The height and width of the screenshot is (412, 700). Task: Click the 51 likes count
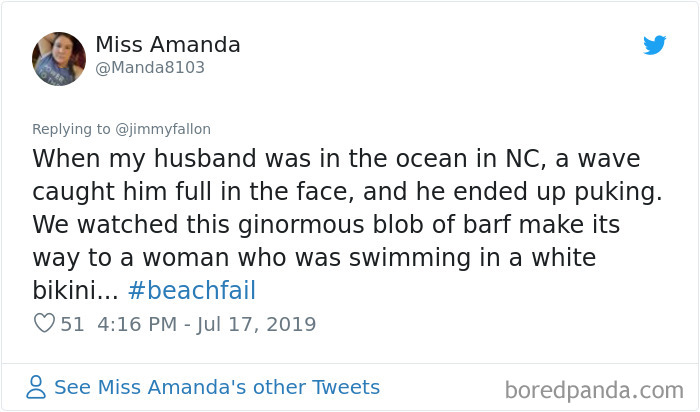pyautogui.click(x=72, y=324)
